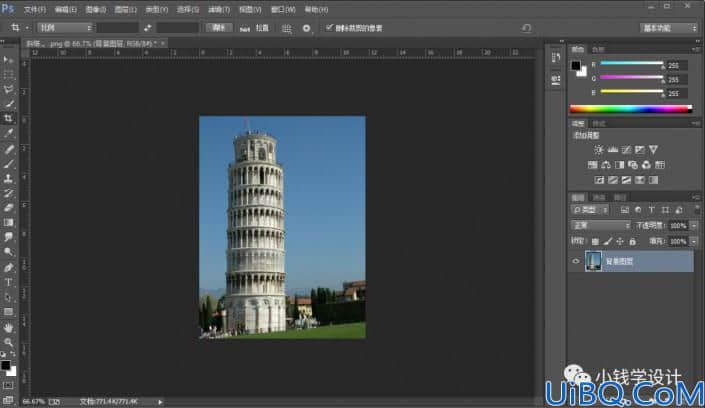The height and width of the screenshot is (408, 705).
Task: Add a Curves adjustment
Action: (x=626, y=150)
